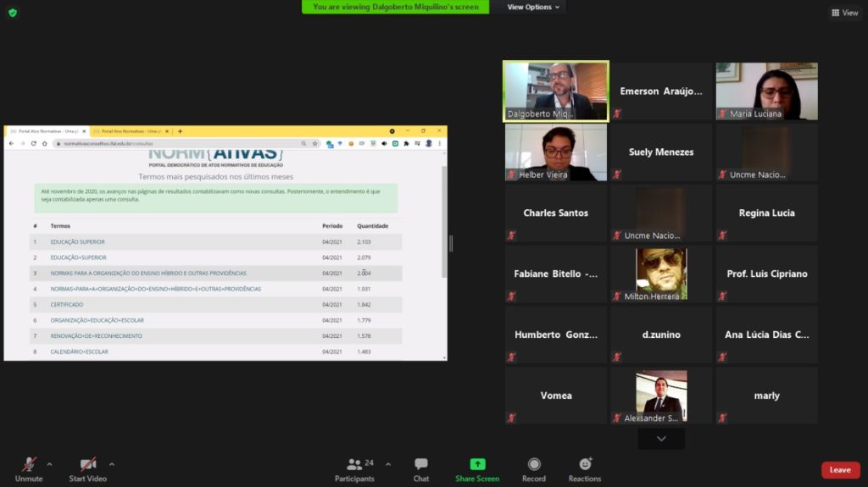Click the shared-screen panel divider handle
This screenshot has height=487, width=868.
[451, 244]
